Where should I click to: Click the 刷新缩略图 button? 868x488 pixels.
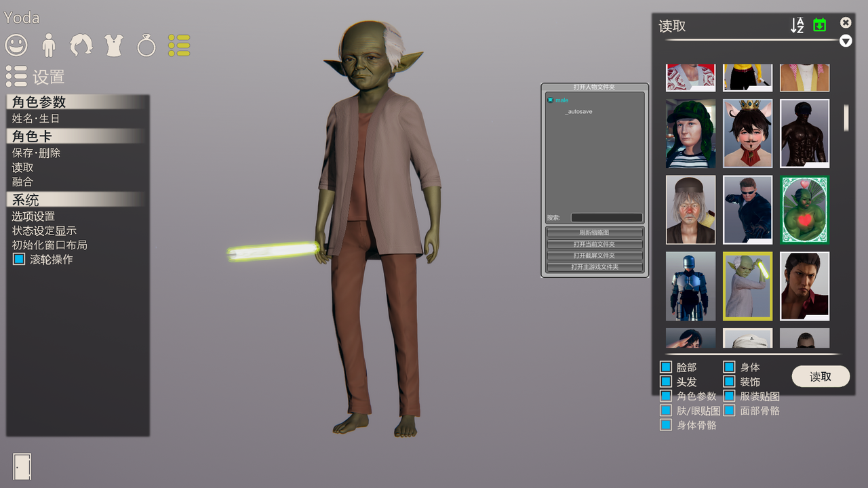click(595, 232)
